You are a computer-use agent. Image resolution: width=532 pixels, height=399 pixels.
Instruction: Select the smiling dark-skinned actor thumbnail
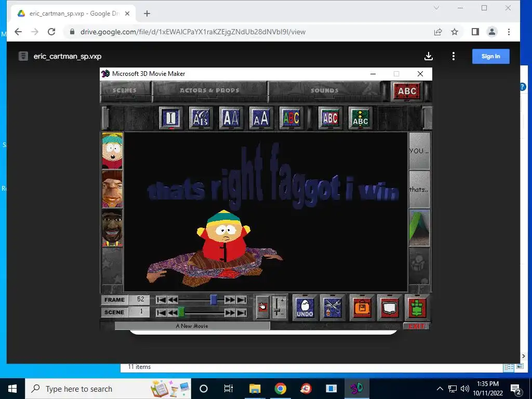pyautogui.click(x=112, y=228)
